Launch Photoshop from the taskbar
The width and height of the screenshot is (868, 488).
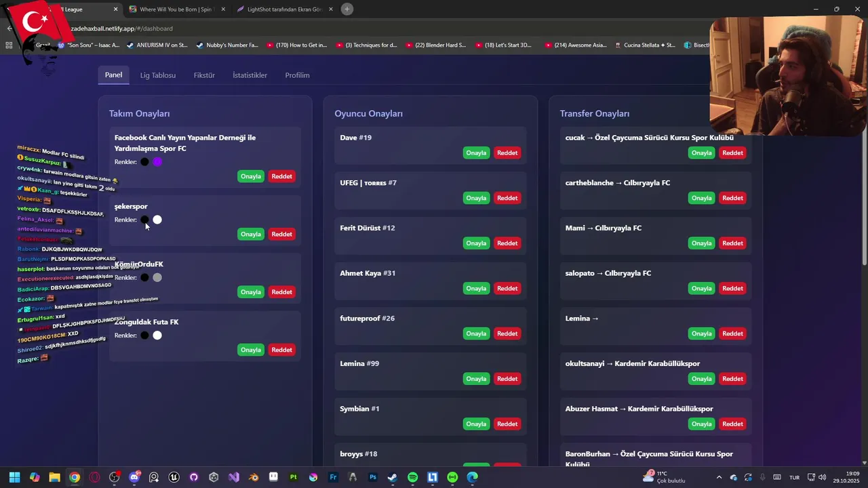click(373, 477)
